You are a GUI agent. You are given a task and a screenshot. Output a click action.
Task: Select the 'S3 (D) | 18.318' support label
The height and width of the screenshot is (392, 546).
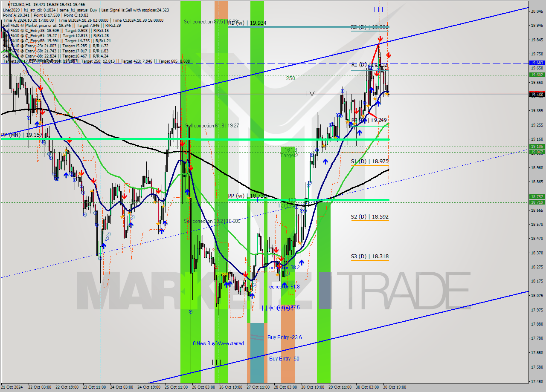pyautogui.click(x=369, y=257)
